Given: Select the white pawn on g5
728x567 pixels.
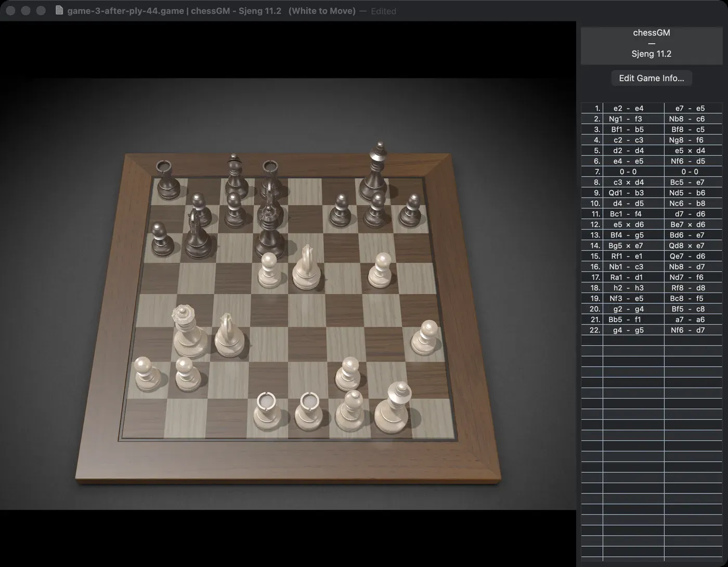Looking at the screenshot, I should pyautogui.click(x=381, y=270).
